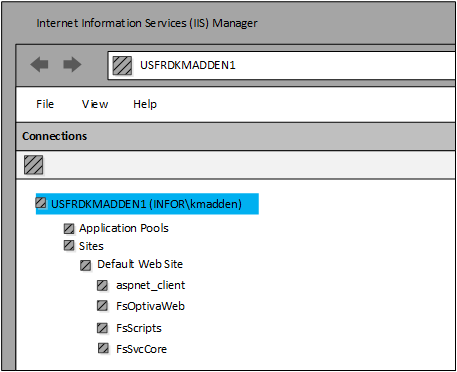Select USFRDKMADDEN1 (INFOR\kmadden) server node
Image resolution: width=457 pixels, height=372 pixels.
coord(147,204)
